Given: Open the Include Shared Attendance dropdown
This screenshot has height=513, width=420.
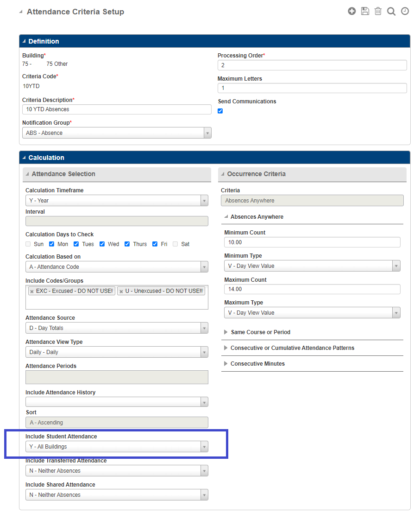Looking at the screenshot, I should (204, 494).
